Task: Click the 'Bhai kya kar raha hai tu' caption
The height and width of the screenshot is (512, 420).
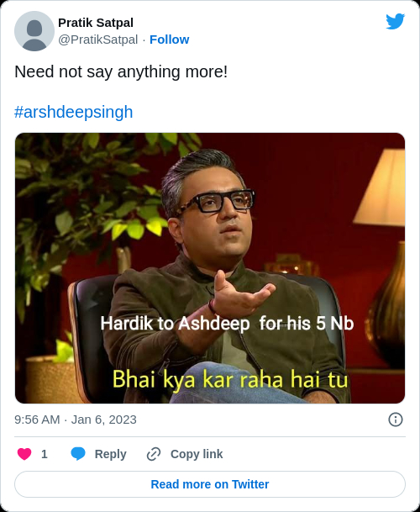Action: pyautogui.click(x=230, y=379)
